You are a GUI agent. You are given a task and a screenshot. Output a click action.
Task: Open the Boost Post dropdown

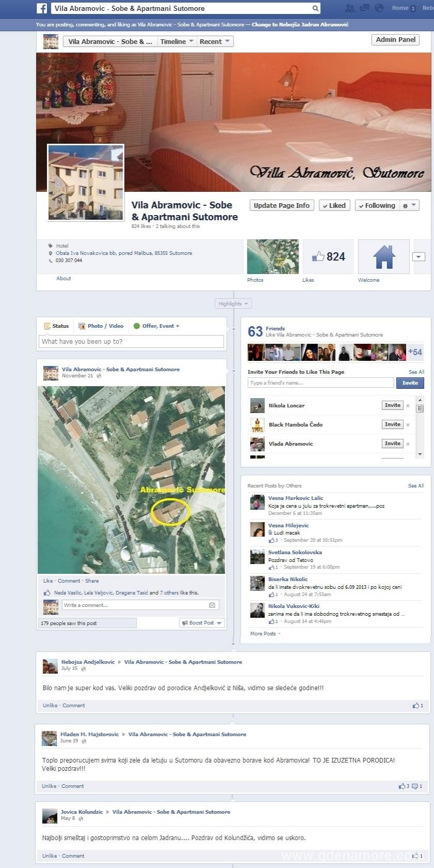202,623
